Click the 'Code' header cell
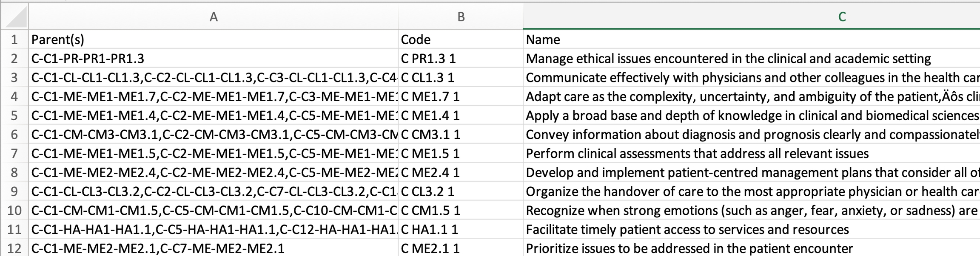 pos(461,39)
